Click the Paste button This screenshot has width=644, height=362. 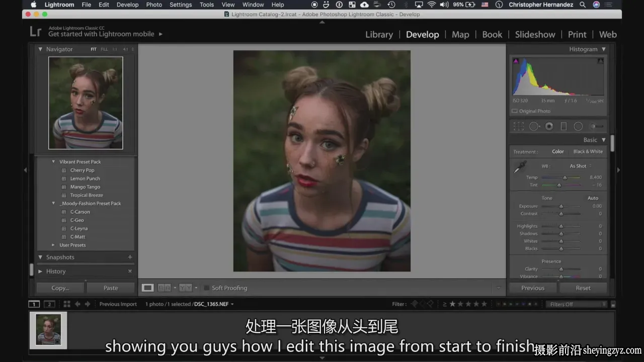[111, 288]
